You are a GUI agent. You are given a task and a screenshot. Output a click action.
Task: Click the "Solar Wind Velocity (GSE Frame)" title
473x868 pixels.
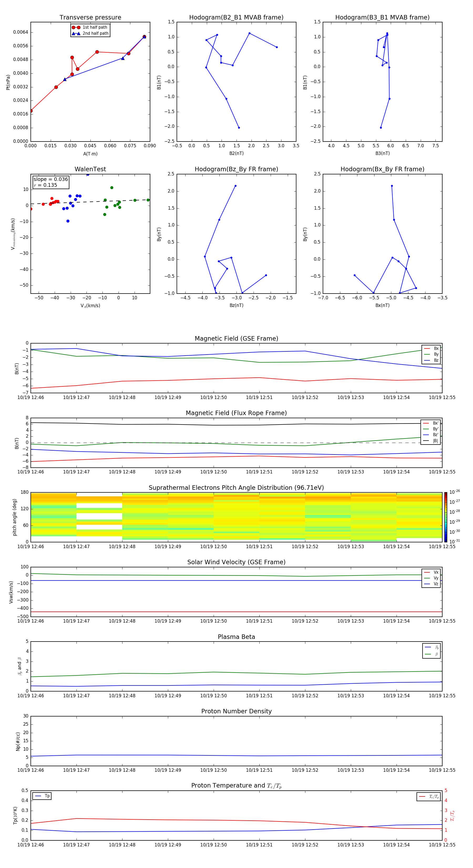pos(236,562)
